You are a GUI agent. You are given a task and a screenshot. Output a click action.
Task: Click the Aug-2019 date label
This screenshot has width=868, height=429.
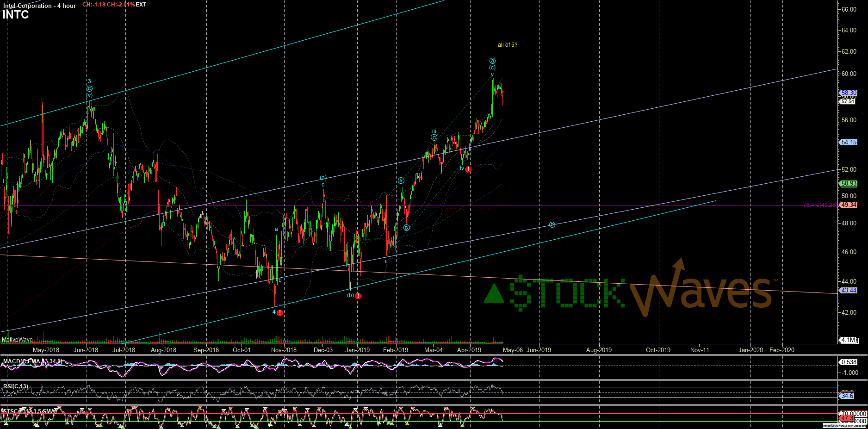[x=599, y=350]
